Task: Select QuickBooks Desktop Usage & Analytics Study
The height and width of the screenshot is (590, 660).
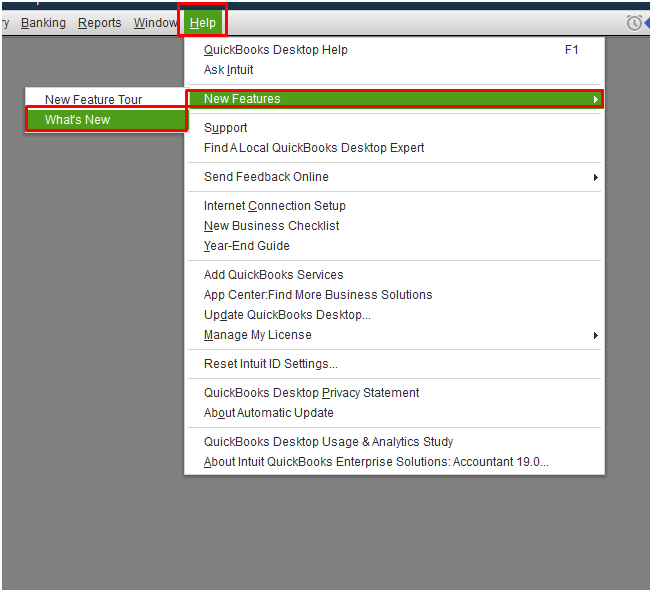Action: pyautogui.click(x=395, y=442)
